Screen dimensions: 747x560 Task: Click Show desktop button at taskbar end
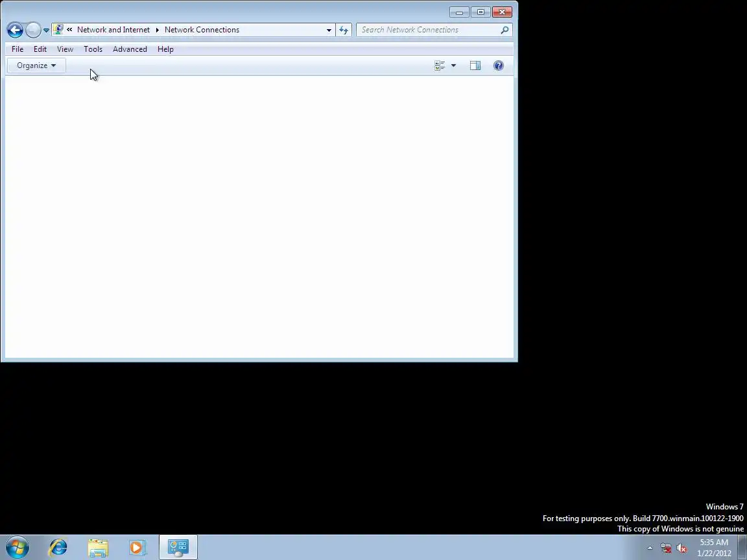(x=742, y=548)
